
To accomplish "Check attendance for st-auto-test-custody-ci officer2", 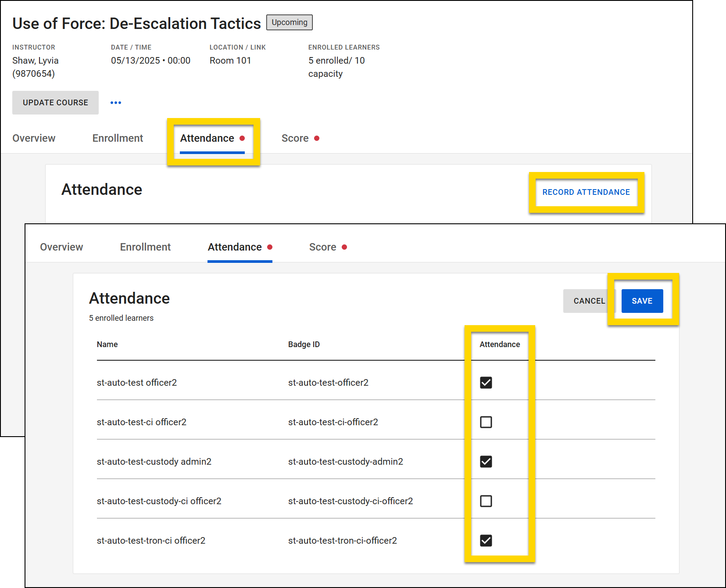I will point(486,501).
